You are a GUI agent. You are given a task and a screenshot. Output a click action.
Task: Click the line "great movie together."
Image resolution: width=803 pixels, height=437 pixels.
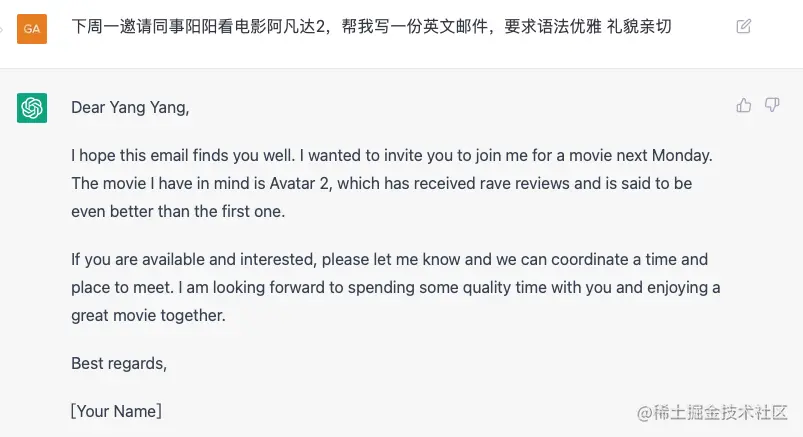point(149,316)
